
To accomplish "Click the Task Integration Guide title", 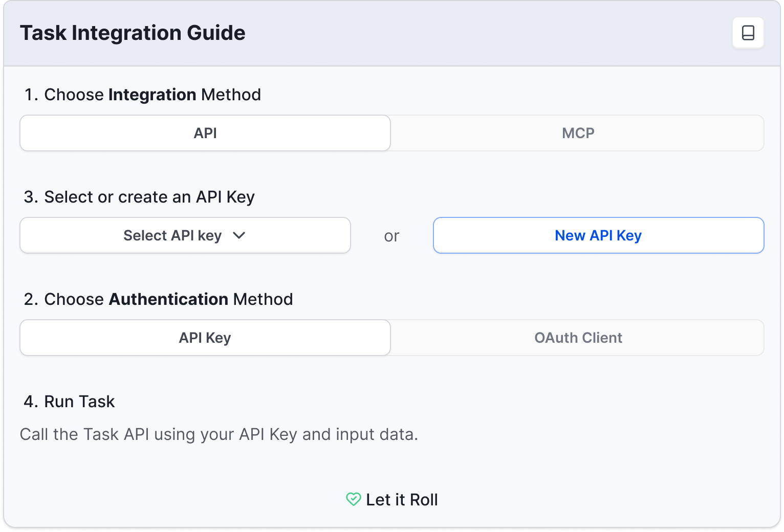I will pos(133,32).
